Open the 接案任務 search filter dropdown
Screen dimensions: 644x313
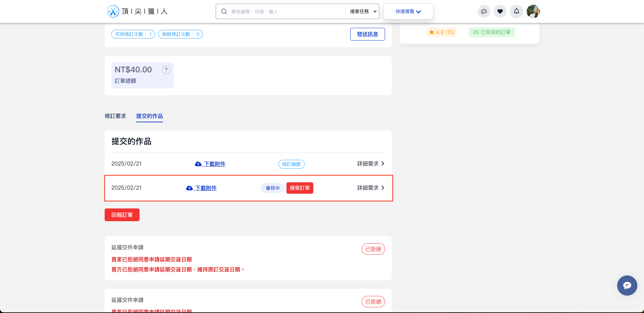tap(362, 11)
